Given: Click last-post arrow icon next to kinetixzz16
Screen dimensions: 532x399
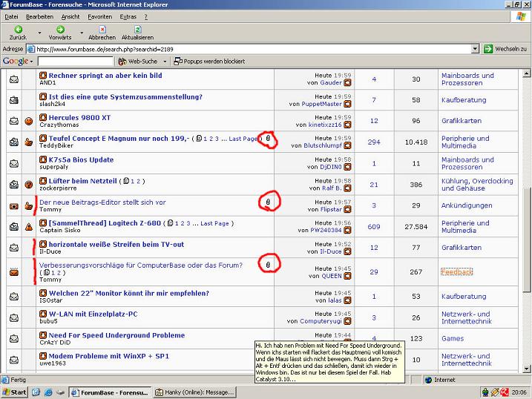Looking at the screenshot, I should pyautogui.click(x=347, y=125).
